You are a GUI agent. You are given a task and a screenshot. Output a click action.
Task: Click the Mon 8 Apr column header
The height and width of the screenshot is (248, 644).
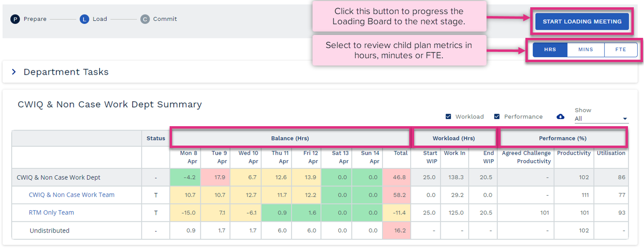tap(185, 157)
